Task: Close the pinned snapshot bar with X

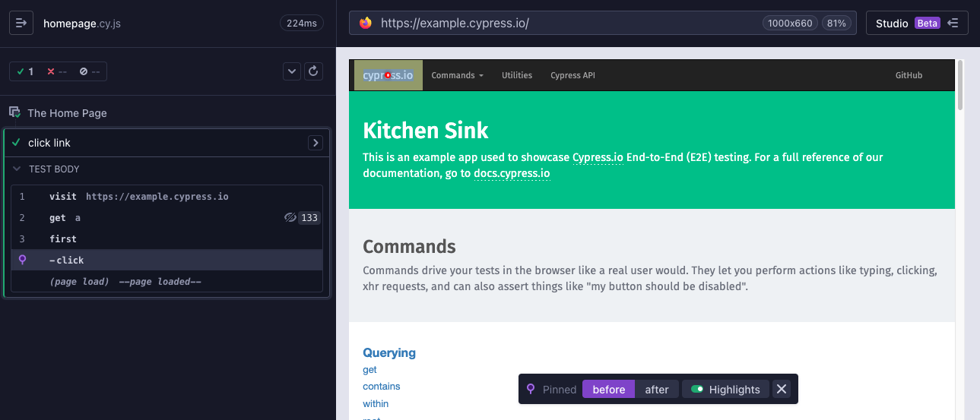Action: coord(781,390)
